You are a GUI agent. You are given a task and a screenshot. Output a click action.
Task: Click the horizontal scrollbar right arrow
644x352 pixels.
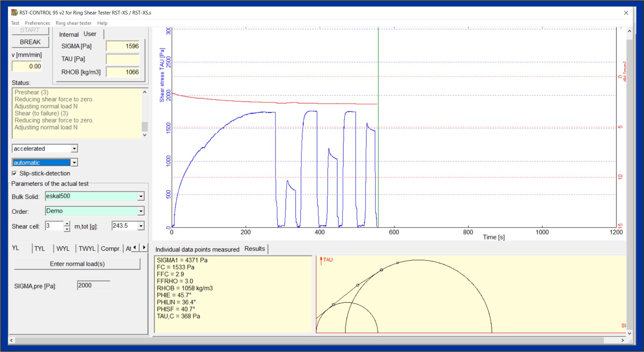pos(623,340)
